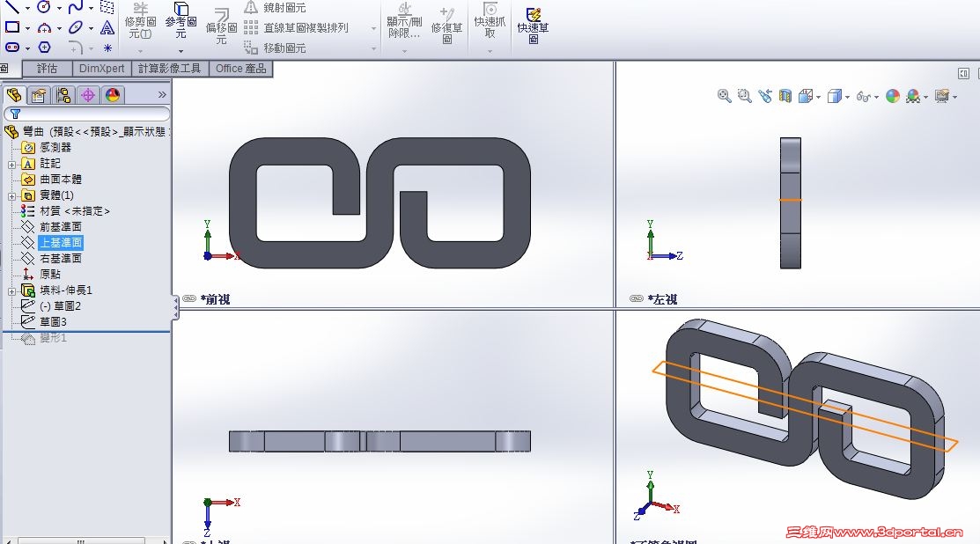Select the sketch Text tool
Screen dimensions: 980x544
click(107, 27)
